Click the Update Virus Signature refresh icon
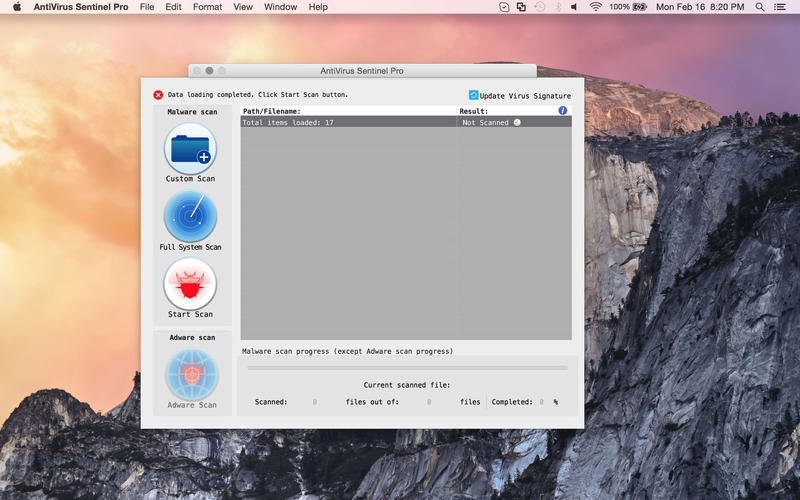800x500 pixels. pos(473,95)
